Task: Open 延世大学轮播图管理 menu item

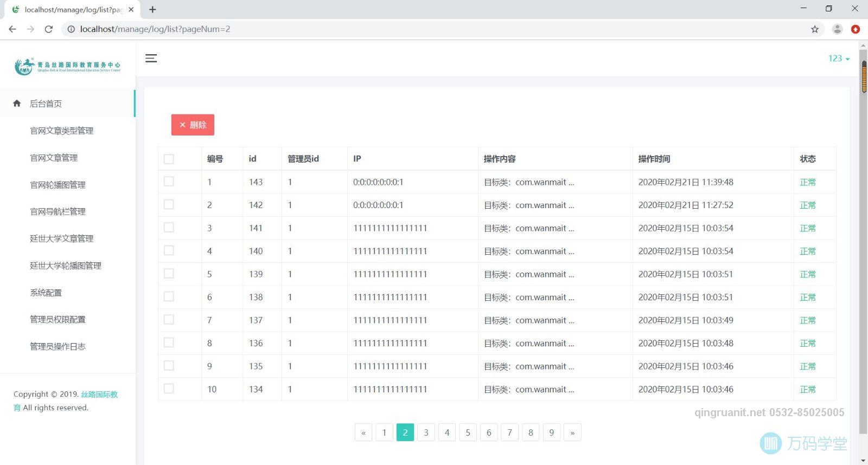Action: [x=66, y=266]
